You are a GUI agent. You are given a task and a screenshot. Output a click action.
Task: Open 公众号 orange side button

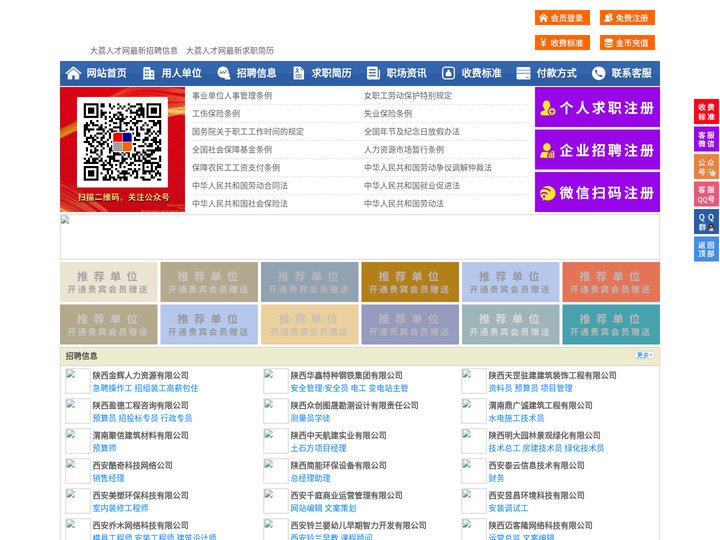coord(706,167)
